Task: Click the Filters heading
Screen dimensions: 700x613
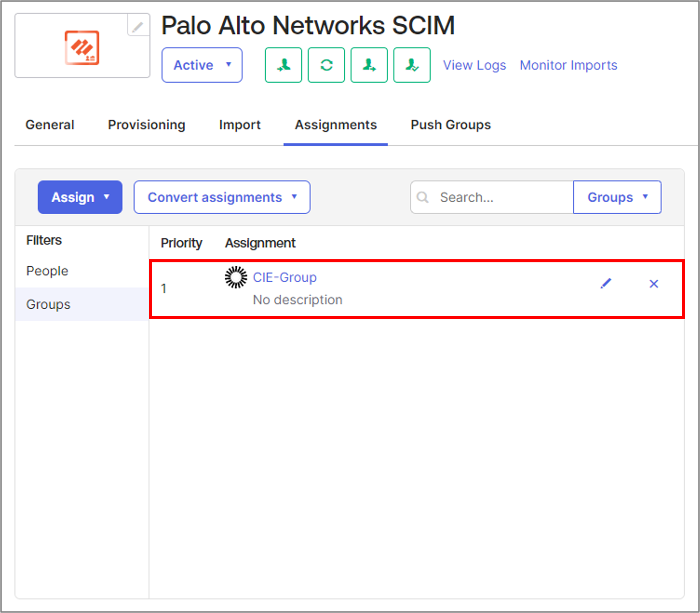Action: [x=44, y=240]
